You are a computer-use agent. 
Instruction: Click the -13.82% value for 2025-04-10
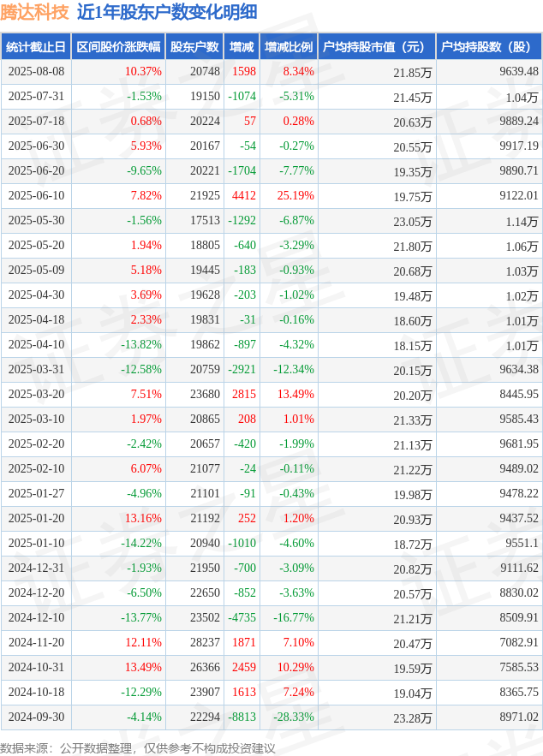pyautogui.click(x=141, y=344)
